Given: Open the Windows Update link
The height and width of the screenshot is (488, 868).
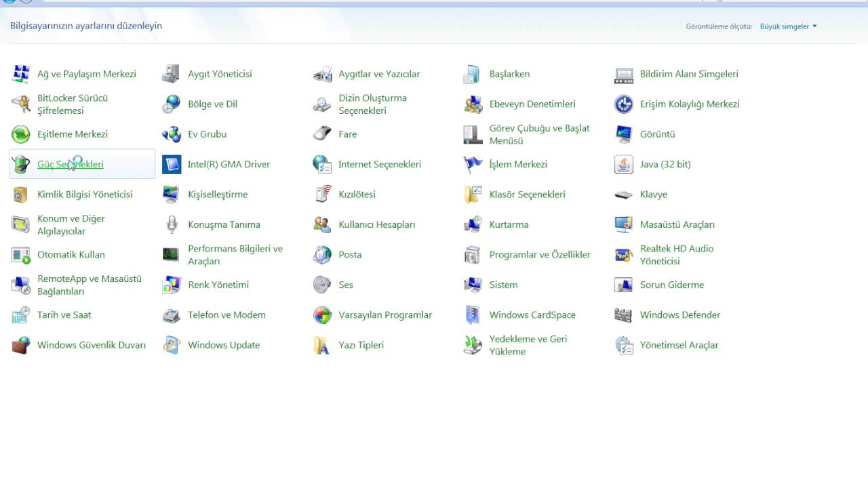Looking at the screenshot, I should (224, 345).
